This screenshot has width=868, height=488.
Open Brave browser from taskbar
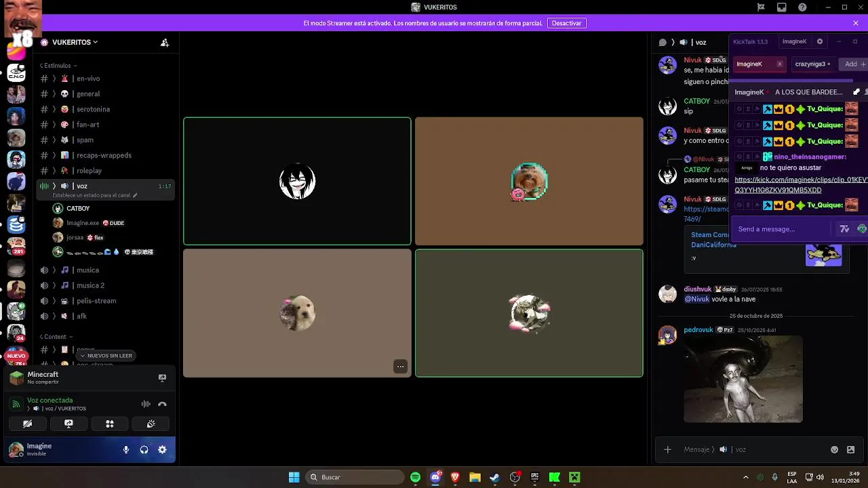point(455,477)
